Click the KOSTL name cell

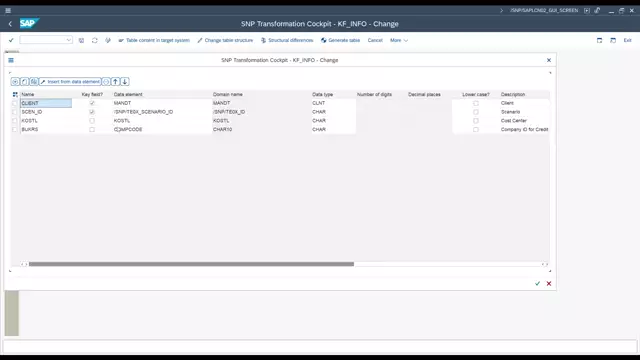point(46,121)
